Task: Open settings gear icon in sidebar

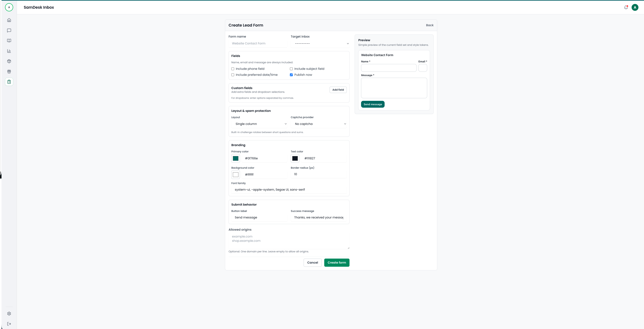Action: [9, 313]
